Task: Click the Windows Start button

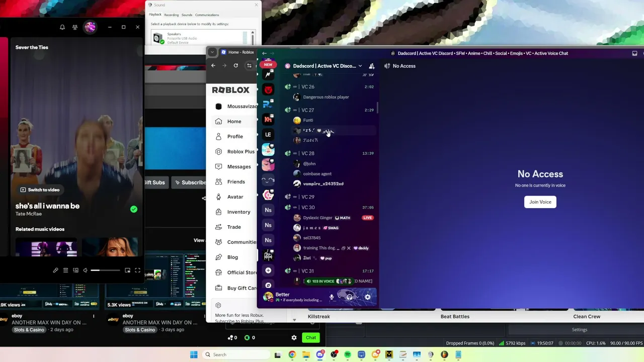Action: coord(194,355)
